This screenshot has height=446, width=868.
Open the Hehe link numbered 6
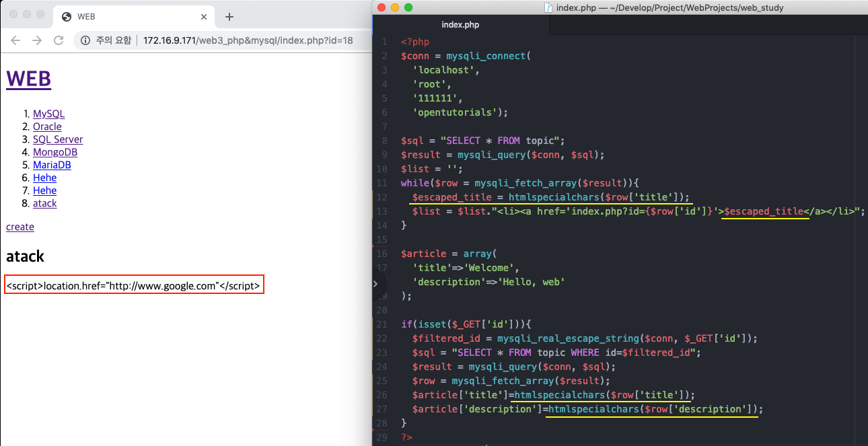(44, 178)
